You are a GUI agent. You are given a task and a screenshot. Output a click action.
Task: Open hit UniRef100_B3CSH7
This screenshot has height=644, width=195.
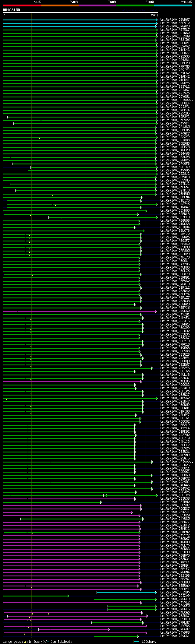(x=175, y=505)
